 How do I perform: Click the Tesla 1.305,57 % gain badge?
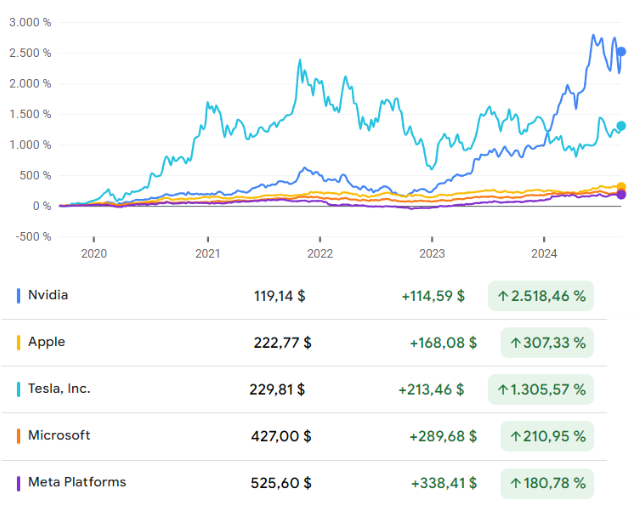[540, 389]
